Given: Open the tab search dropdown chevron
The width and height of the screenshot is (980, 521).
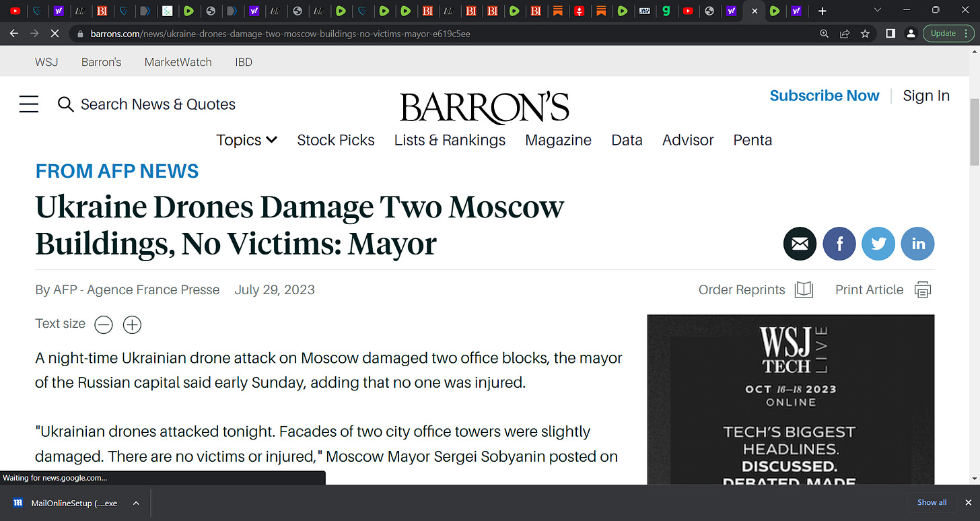Looking at the screenshot, I should tap(877, 10).
